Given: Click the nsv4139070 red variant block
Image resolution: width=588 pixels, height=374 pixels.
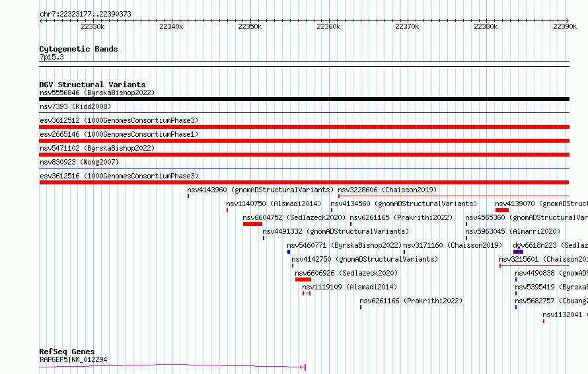Looking at the screenshot, I should 501,210.
